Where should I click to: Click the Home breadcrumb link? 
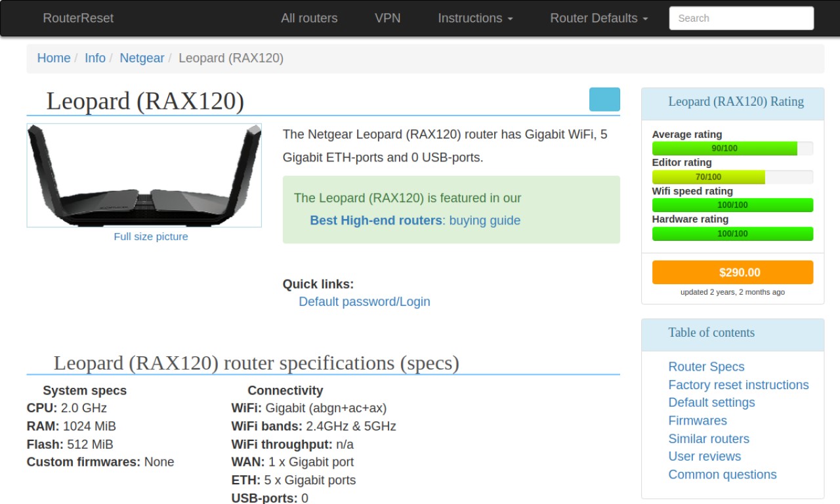(54, 58)
